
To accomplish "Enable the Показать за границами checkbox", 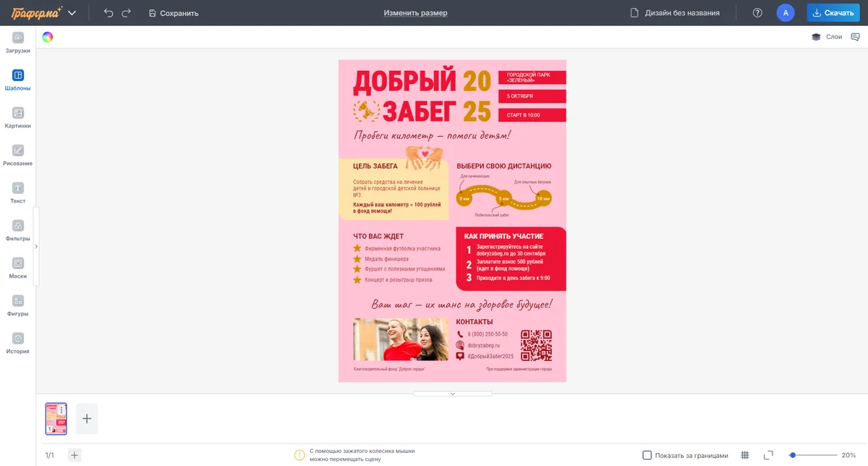I will 647,455.
